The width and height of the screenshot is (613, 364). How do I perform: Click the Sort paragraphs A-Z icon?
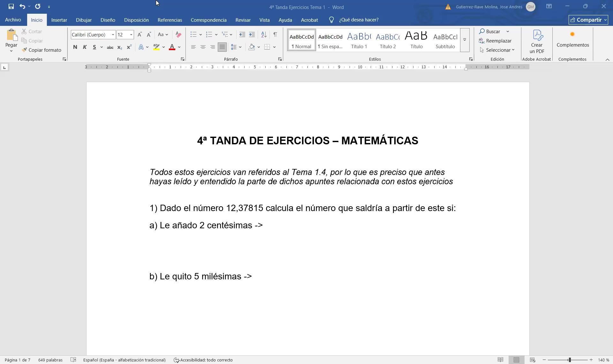(x=264, y=34)
